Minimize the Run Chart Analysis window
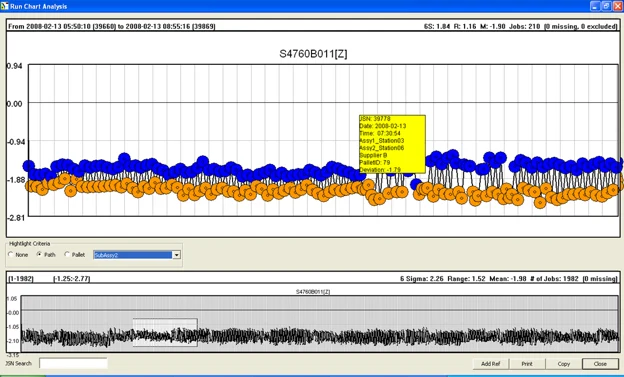624x377 pixels. (595, 6)
